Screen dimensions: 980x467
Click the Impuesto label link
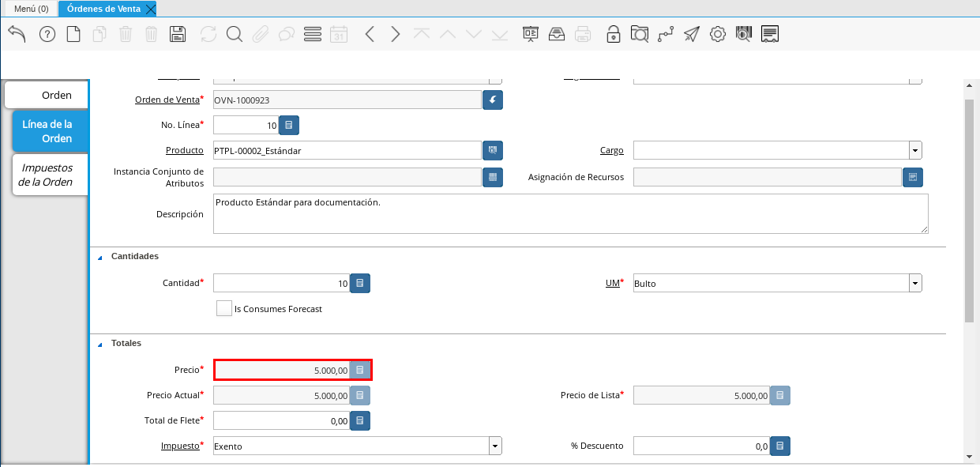click(180, 446)
